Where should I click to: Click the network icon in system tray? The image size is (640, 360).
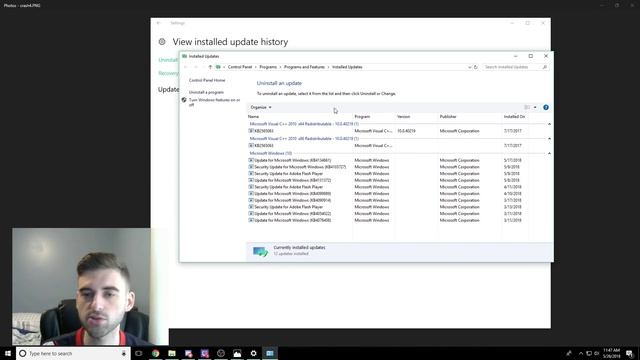pyautogui.click(x=589, y=353)
